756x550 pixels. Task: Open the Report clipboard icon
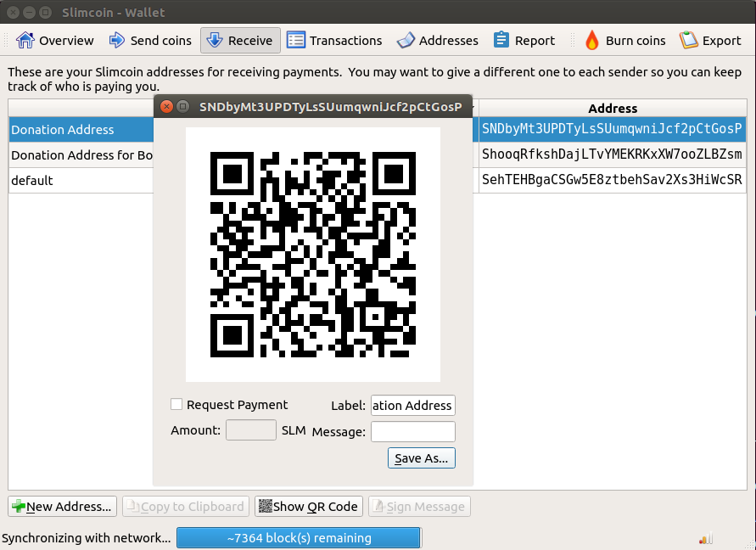click(x=501, y=40)
